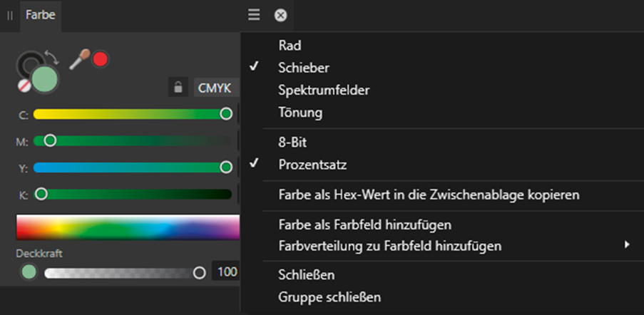
Task: Set no color using the crossed circle
Action: pos(25,86)
